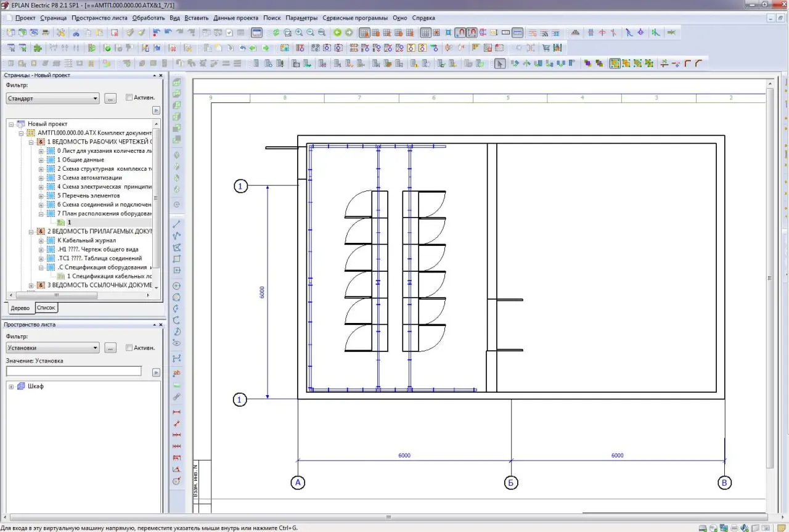Enable Активн. checkbox in Пространство листа panel
The width and height of the screenshot is (789, 532).
pos(129,348)
